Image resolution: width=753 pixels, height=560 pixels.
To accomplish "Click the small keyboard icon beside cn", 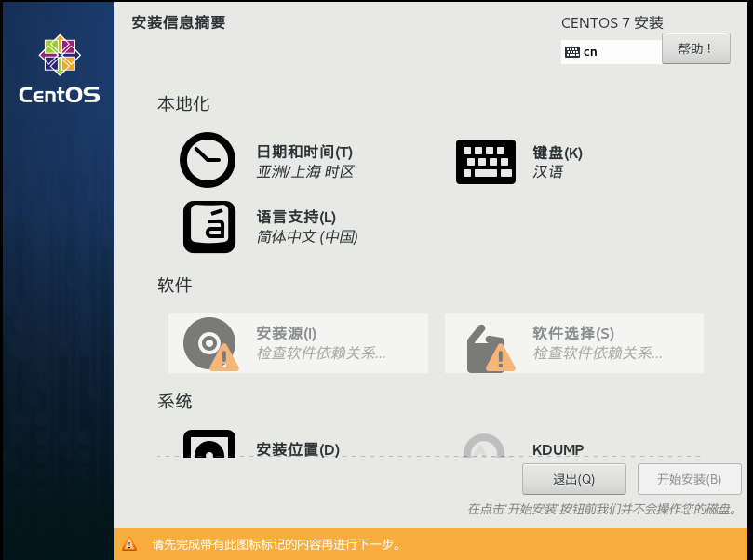I will (x=571, y=52).
